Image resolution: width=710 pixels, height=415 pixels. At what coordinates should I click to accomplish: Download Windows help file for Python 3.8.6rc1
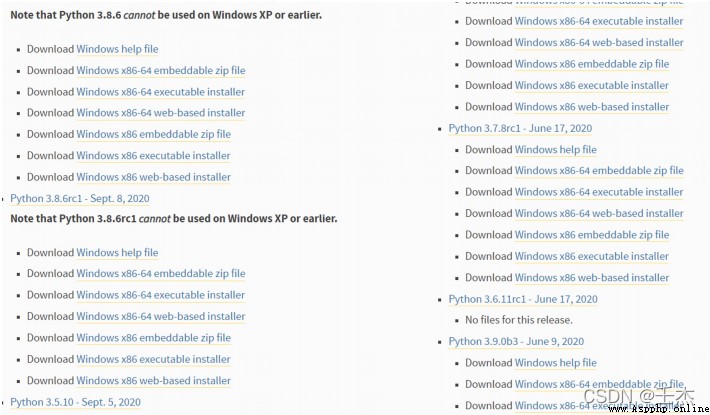pos(117,253)
